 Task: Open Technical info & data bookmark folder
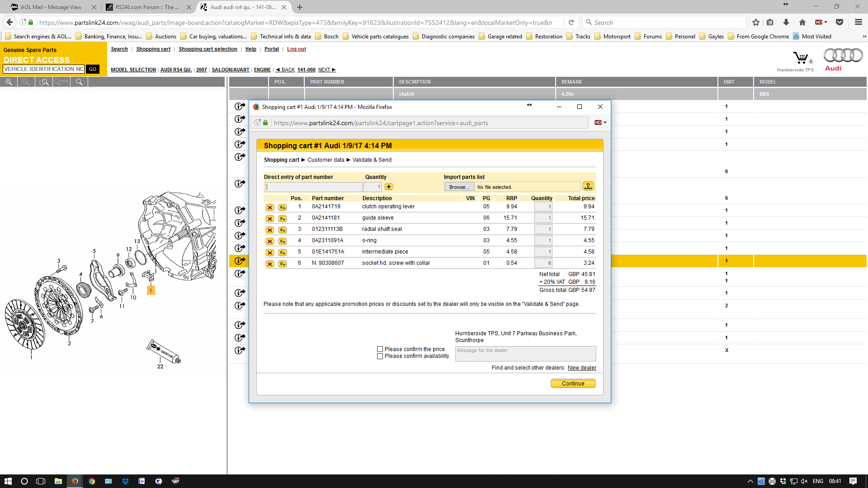coord(281,37)
